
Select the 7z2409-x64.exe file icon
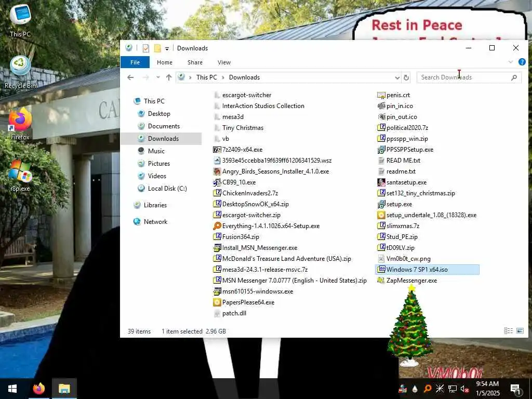point(217,150)
